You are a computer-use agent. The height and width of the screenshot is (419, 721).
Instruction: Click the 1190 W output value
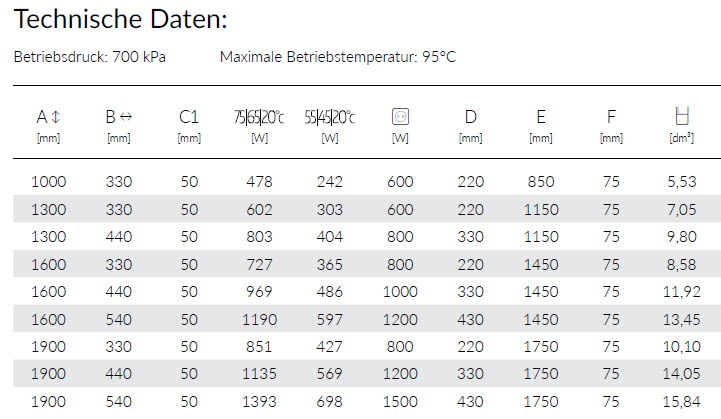coord(259,319)
